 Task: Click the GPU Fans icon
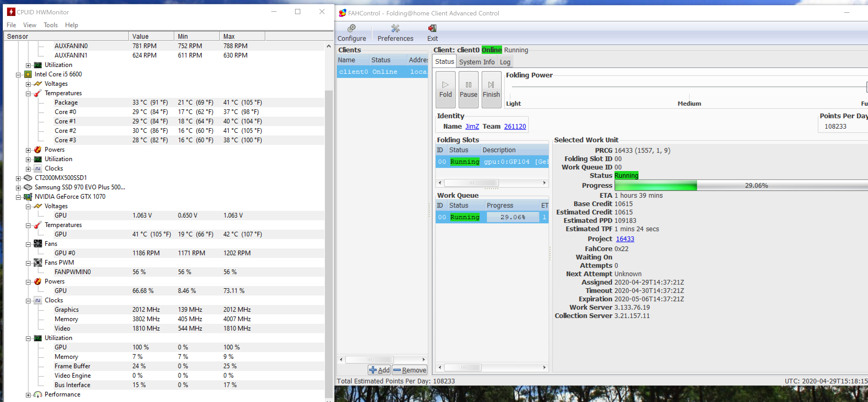coord(38,244)
